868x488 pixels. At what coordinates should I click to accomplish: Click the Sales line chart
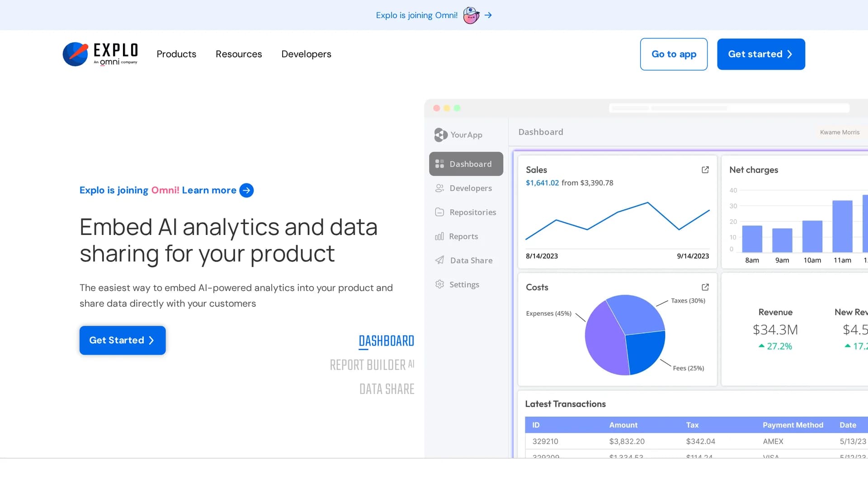618,221
